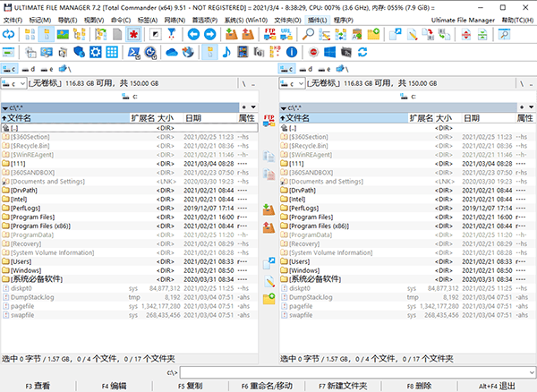Open the 文件(F) menu

13,21
